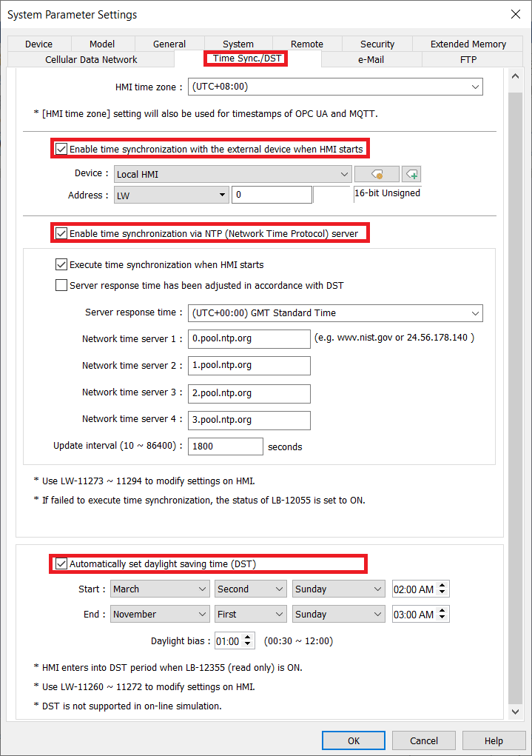Click the add new tag icon button
The height and width of the screenshot is (756, 532).
tap(411, 174)
